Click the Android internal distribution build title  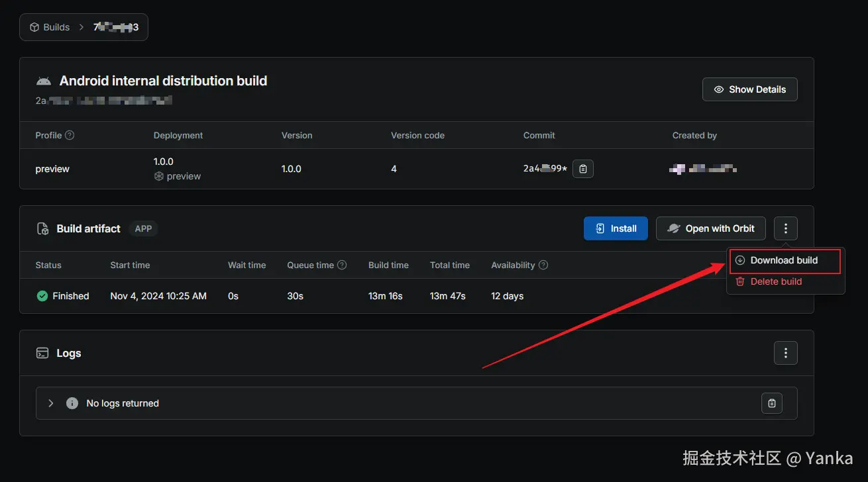click(x=163, y=81)
